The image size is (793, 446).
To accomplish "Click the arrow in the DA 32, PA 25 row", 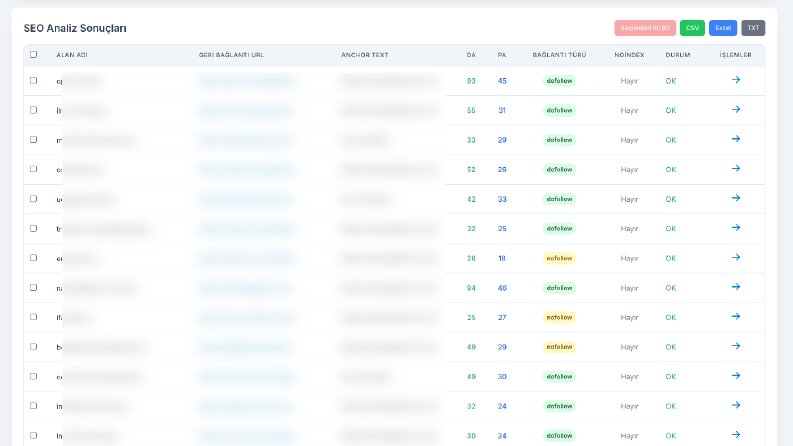I will 736,228.
